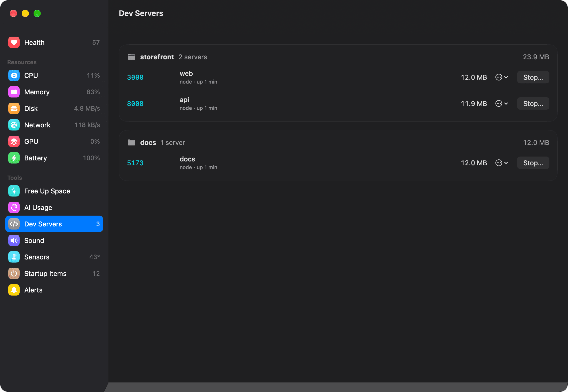568x392 pixels.
Task: Click the Sensors thermometer icon
Action: 14,257
